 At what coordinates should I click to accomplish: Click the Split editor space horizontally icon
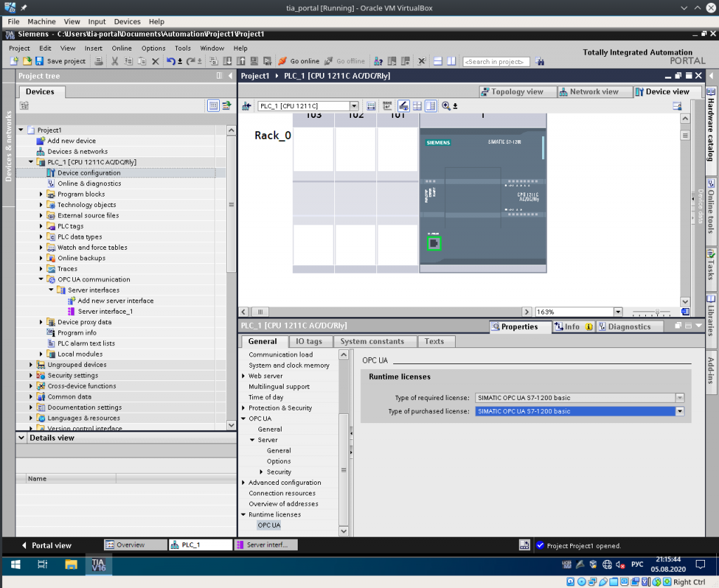coord(438,61)
